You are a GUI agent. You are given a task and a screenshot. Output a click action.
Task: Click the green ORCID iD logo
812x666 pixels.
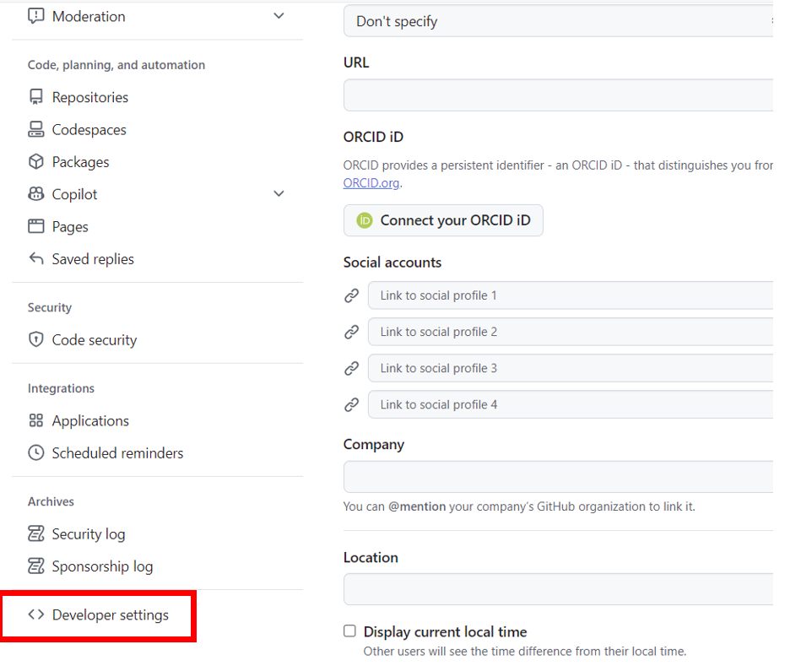tap(364, 220)
